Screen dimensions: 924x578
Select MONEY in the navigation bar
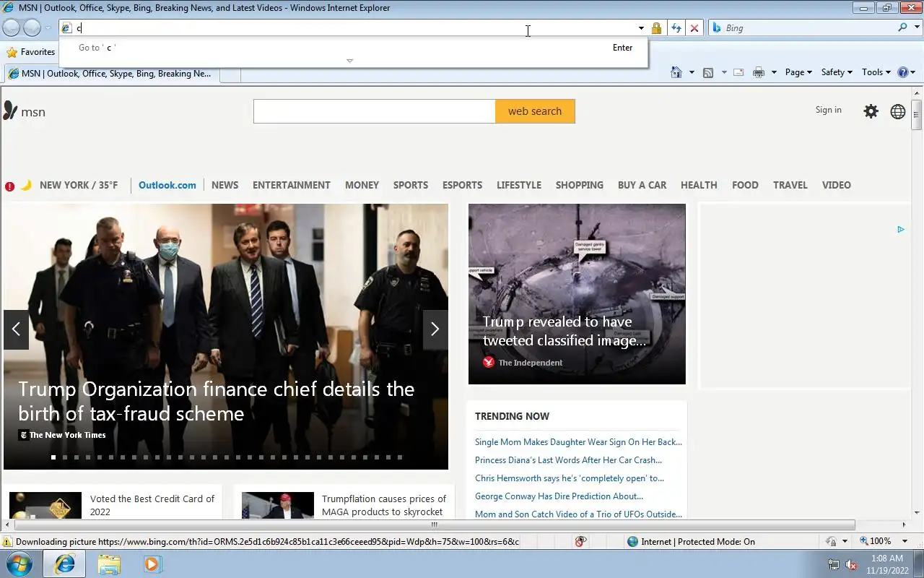362,185
